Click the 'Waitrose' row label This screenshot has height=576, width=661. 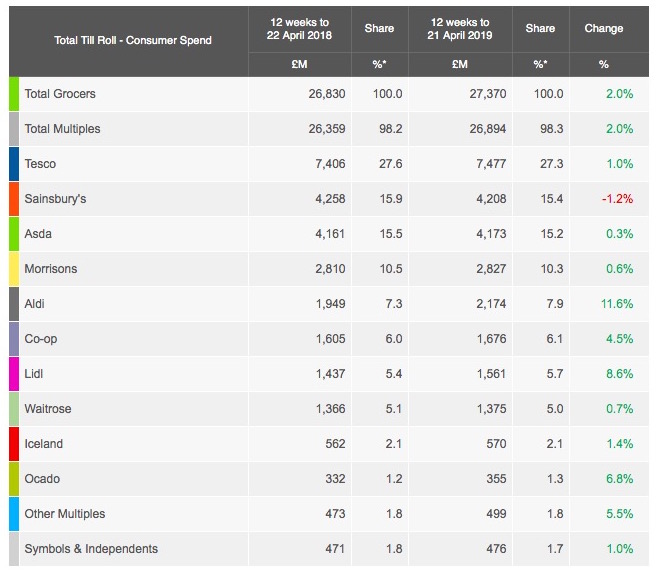tap(48, 409)
